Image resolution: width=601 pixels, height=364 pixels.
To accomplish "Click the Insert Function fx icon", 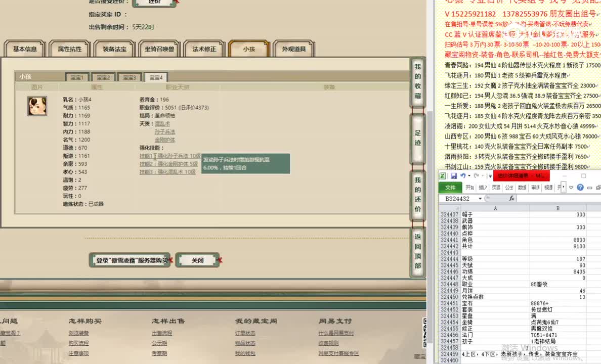I will pos(511,198).
